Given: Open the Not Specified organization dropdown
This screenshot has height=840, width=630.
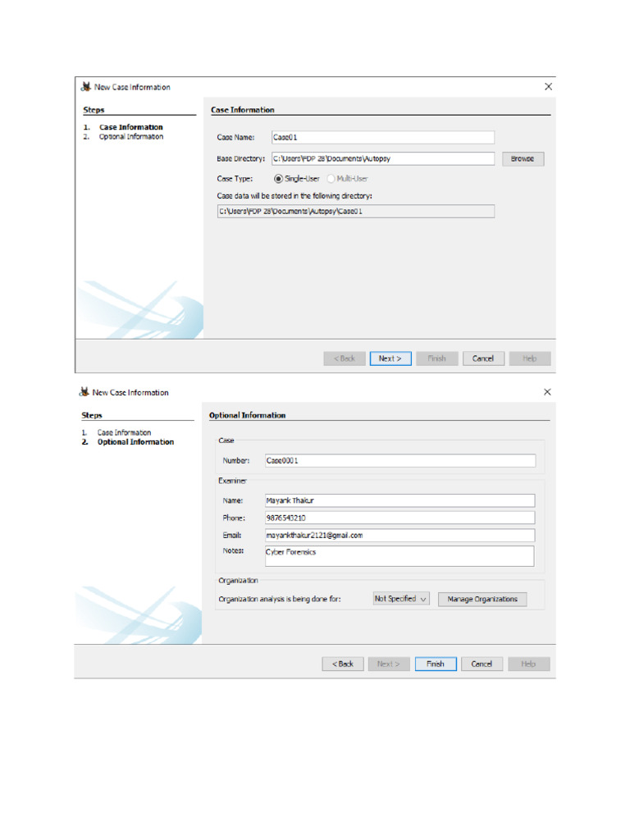Looking at the screenshot, I should 400,598.
